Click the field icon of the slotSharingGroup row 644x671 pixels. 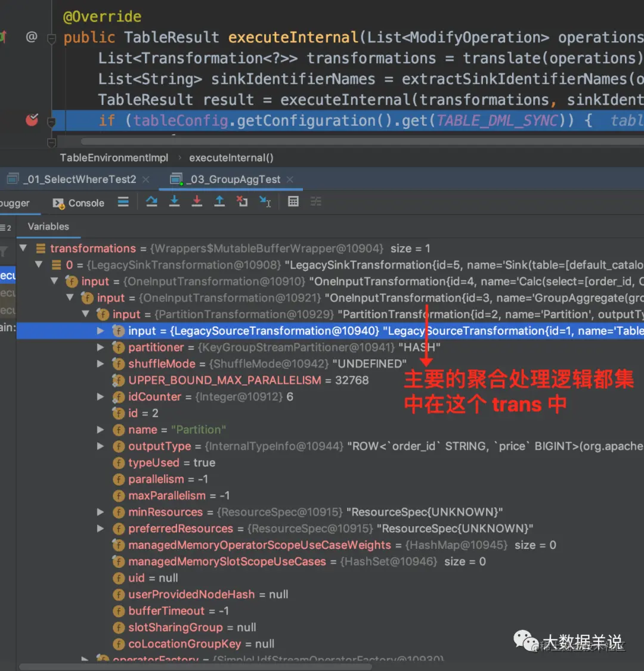(118, 627)
